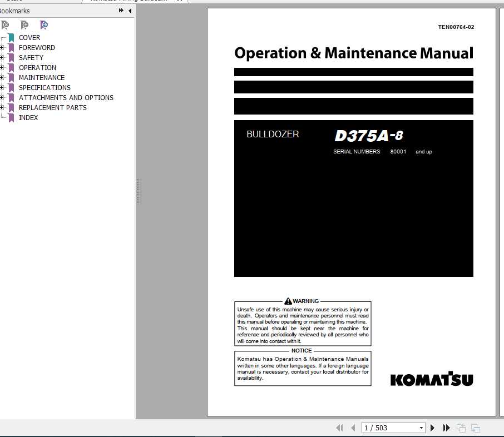
Task: Click the double-arrow options toggle in Bookmarks header
Action: point(120,10)
